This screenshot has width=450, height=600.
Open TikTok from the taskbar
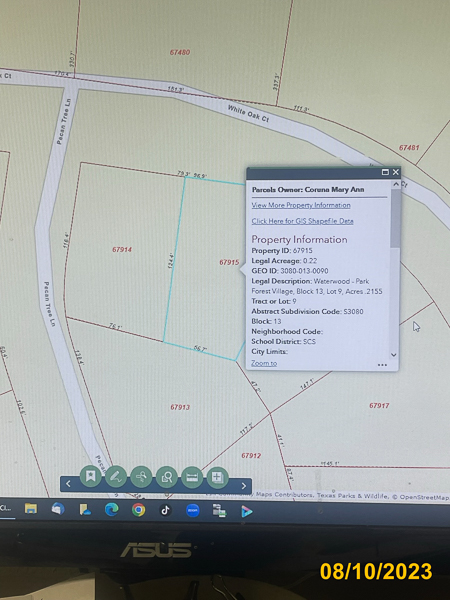point(165,510)
